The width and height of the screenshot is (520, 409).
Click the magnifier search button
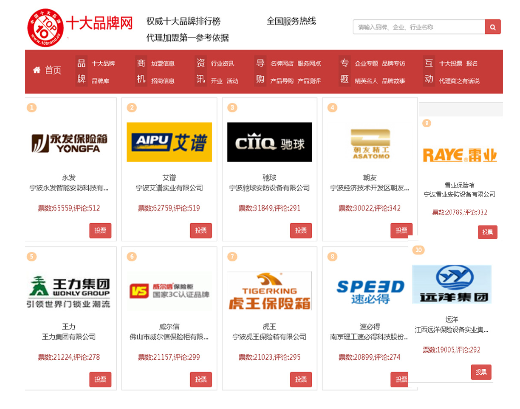pyautogui.click(x=493, y=27)
